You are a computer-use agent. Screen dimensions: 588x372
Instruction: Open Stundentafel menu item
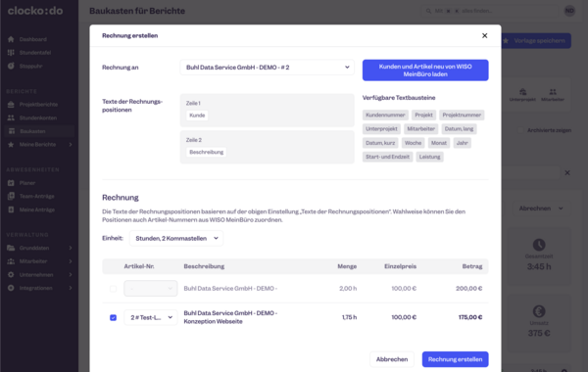point(35,53)
